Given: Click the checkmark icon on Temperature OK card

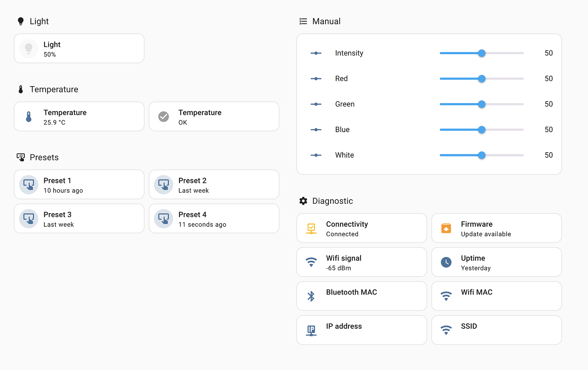Looking at the screenshot, I should (164, 117).
